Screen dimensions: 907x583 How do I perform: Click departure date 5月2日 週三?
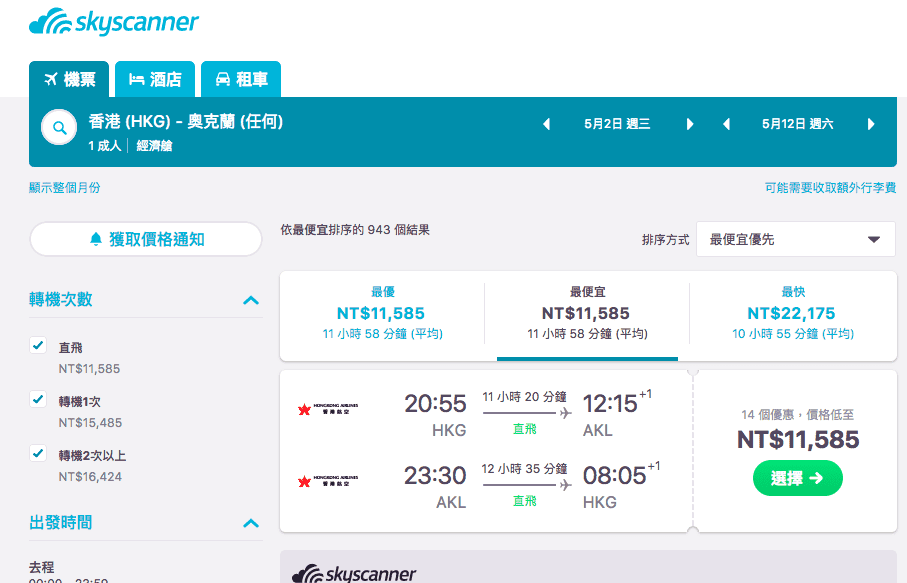[x=617, y=124]
